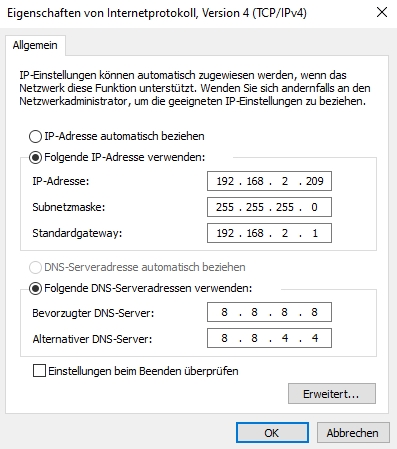This screenshot has height=449, width=397.
Task: Enable 'Einstellungen beim Beenden überprüfen' checkbox
Action: pyautogui.click(x=39, y=371)
